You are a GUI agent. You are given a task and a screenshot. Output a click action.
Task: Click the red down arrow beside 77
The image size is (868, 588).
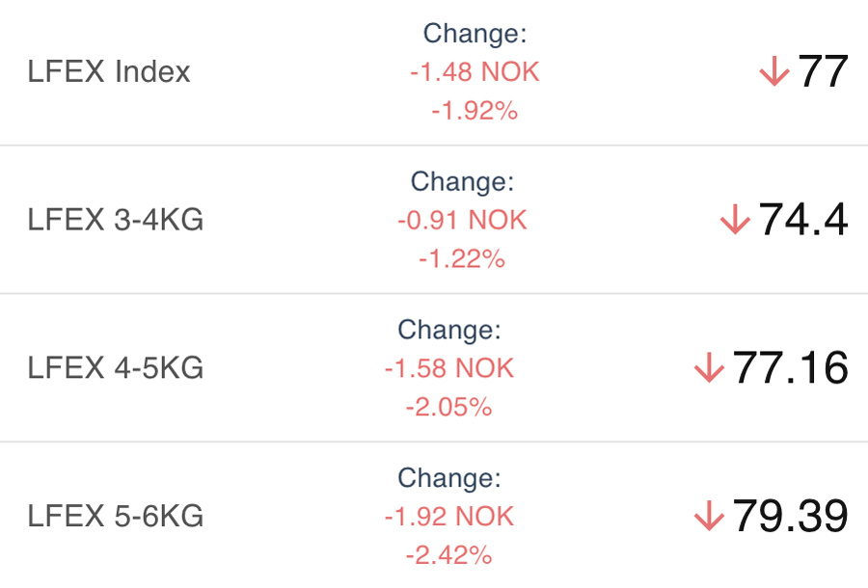pos(774,72)
